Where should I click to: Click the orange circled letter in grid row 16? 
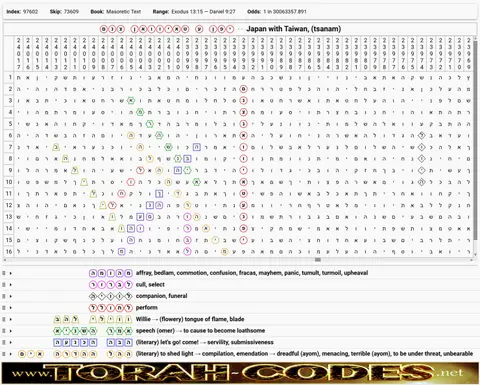click(225, 252)
